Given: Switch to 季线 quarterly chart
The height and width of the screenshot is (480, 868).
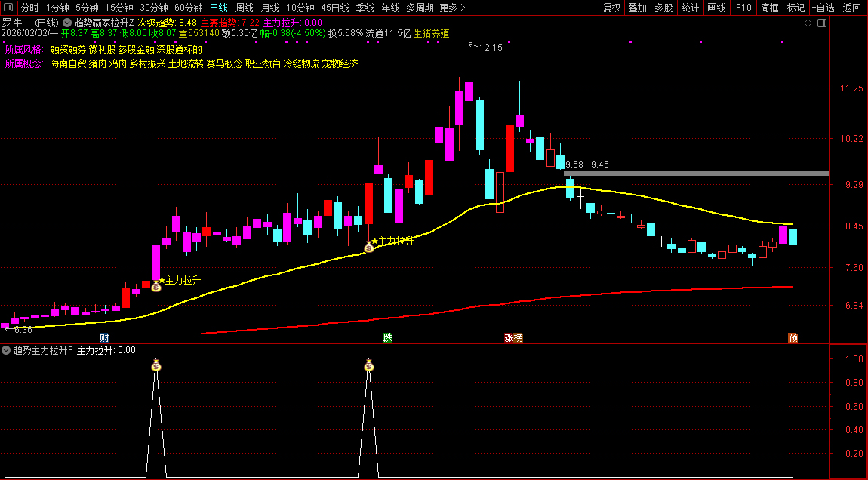Looking at the screenshot, I should (365, 8).
